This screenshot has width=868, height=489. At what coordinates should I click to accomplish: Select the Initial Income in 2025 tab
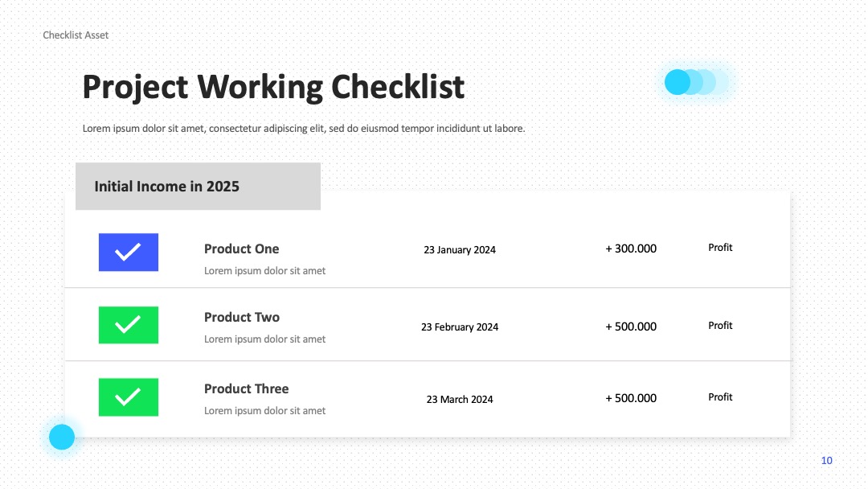(x=198, y=186)
